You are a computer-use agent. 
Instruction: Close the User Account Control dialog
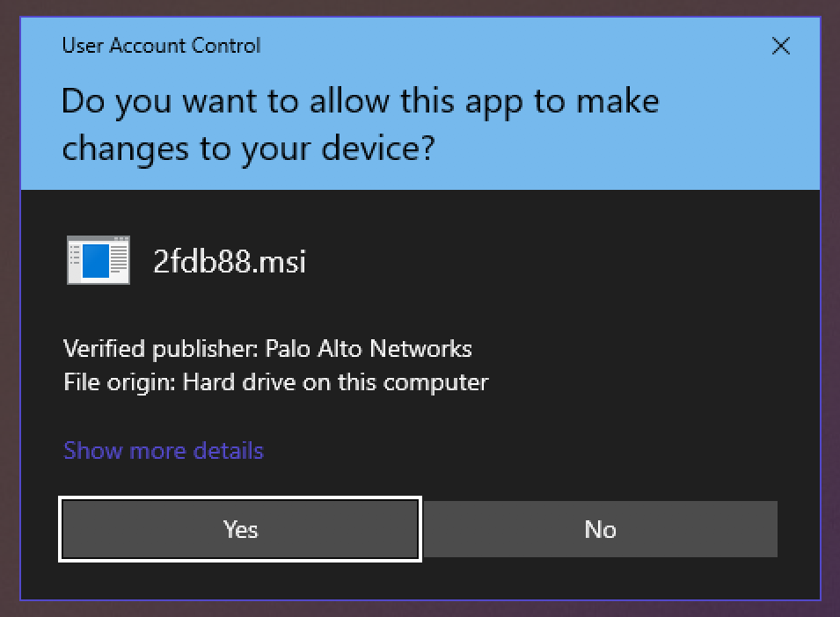780,46
